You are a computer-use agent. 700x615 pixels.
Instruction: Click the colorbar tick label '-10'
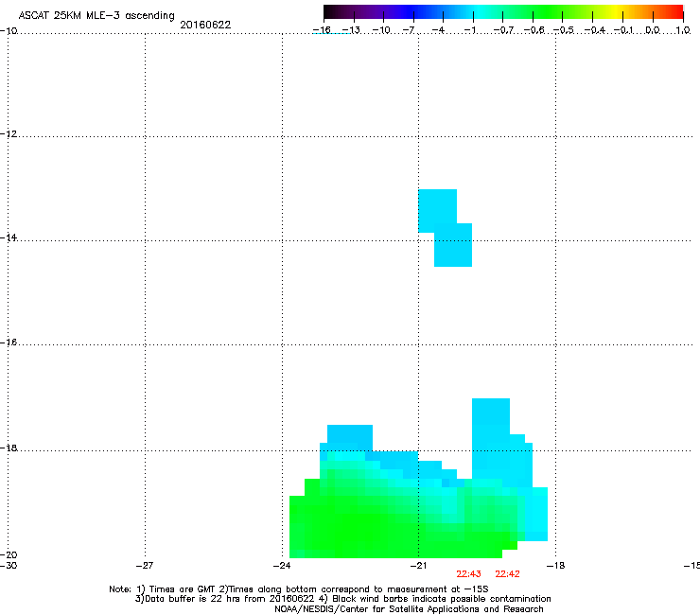pos(381,30)
